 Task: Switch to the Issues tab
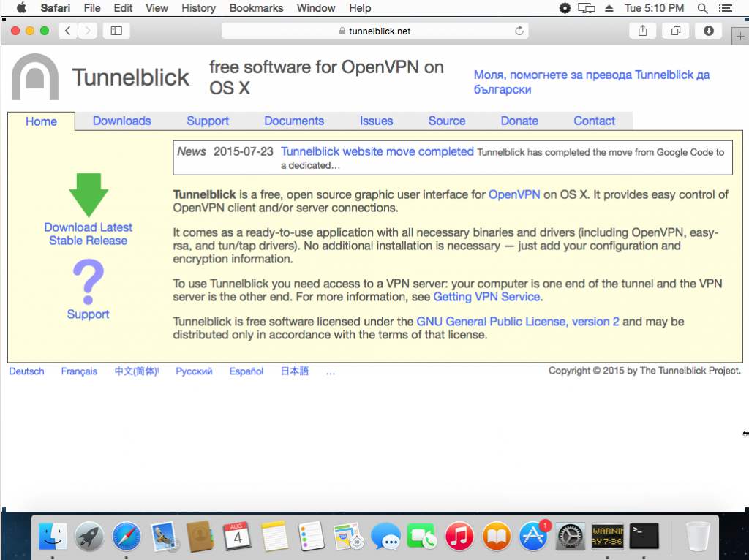click(377, 121)
